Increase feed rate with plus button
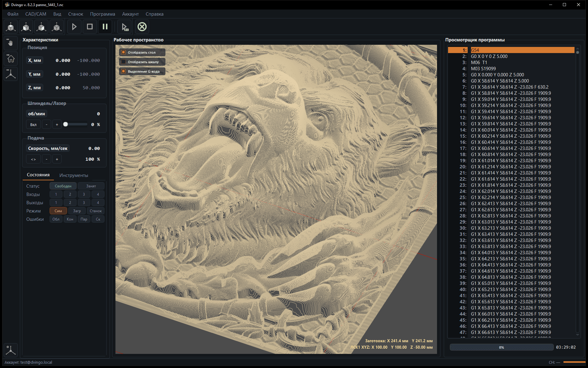 [x=57, y=159]
